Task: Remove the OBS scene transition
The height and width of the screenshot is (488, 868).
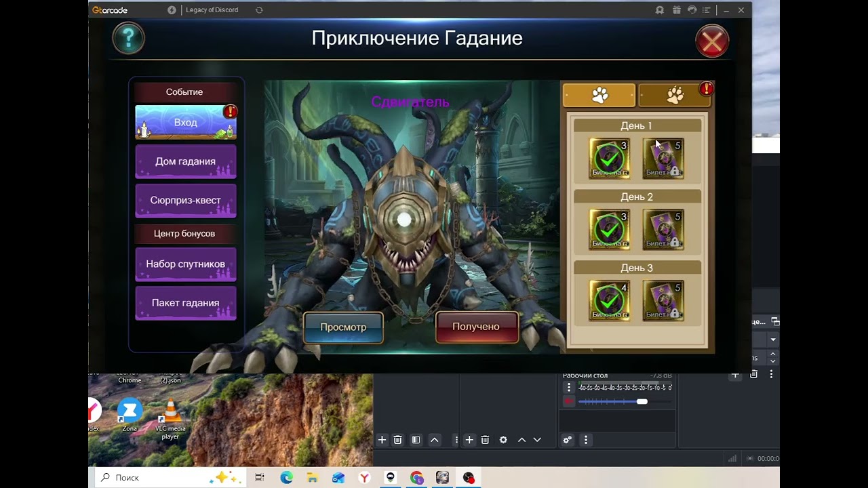Action: tap(753, 374)
